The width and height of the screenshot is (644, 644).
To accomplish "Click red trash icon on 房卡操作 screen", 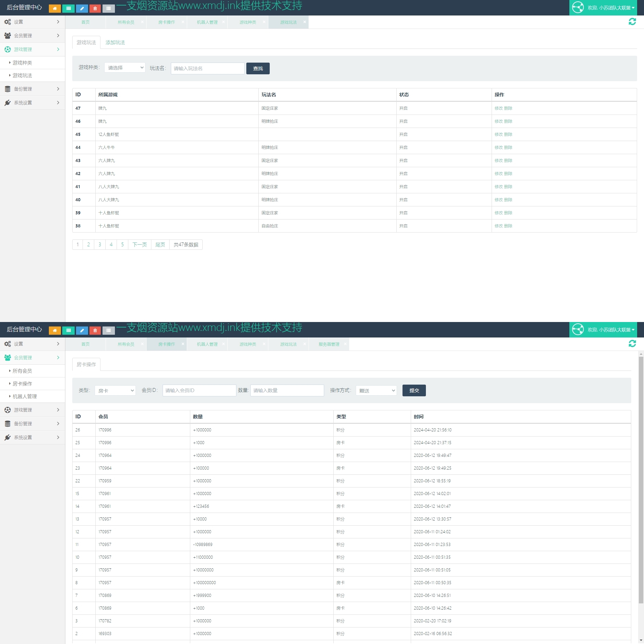I will click(95, 330).
